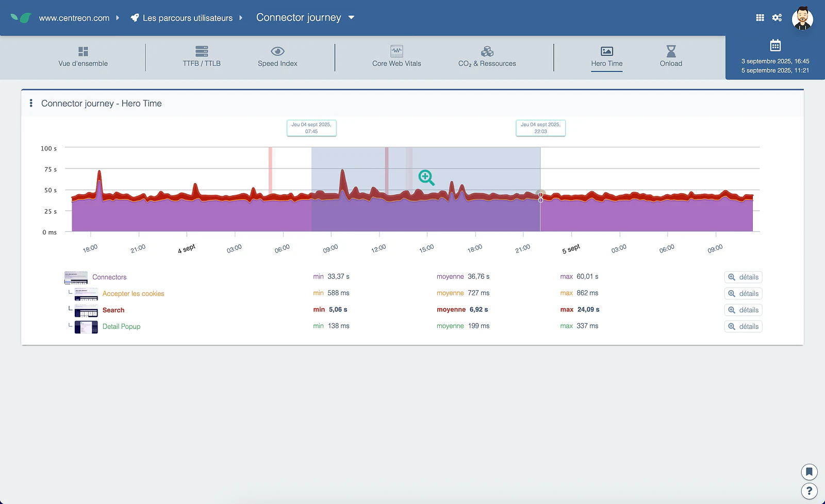Screen dimensions: 825x504
Task: Expand the Les parcours utilisateurs breadcrumb arrow
Action: [240, 18]
